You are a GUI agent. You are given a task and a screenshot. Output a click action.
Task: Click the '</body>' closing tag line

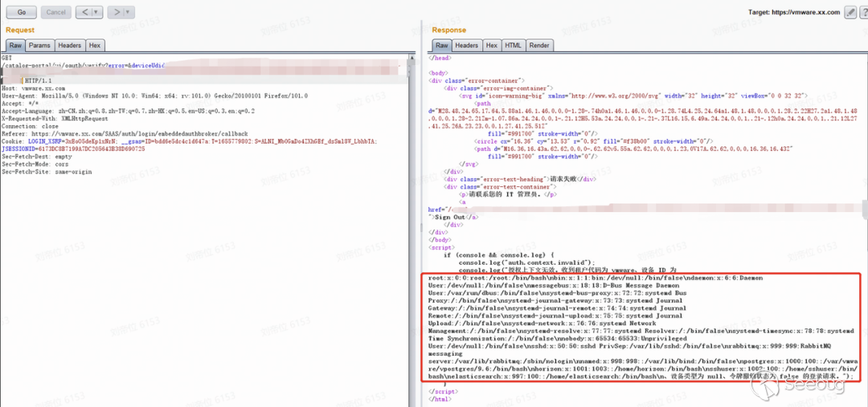pyautogui.click(x=440, y=240)
